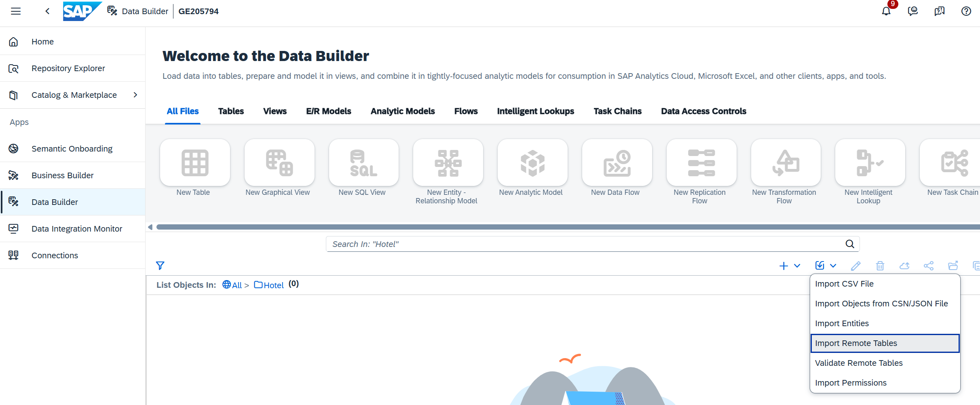Click the deploy cloud-upload toolbar icon
The image size is (980, 405).
coord(904,266)
